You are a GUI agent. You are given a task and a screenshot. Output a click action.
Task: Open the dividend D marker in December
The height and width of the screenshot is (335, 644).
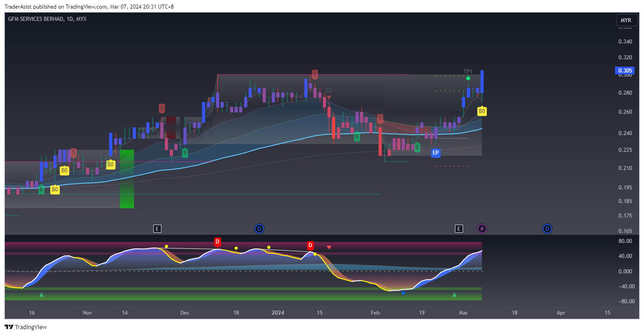pyautogui.click(x=260, y=228)
